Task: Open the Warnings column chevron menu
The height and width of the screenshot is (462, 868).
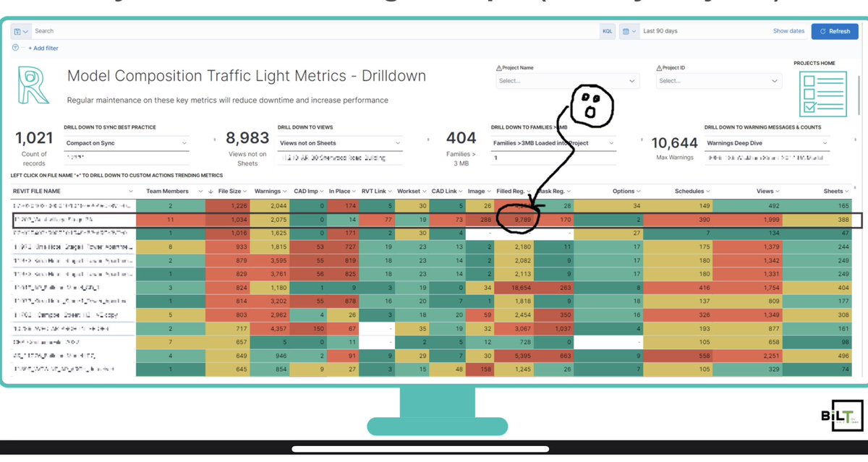Action: 285,192
